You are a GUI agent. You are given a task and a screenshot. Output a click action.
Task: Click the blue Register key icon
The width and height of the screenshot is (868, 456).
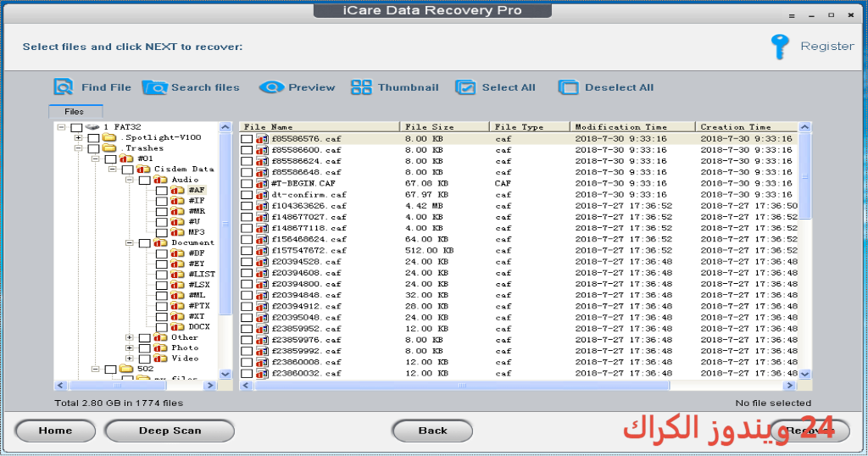[780, 47]
